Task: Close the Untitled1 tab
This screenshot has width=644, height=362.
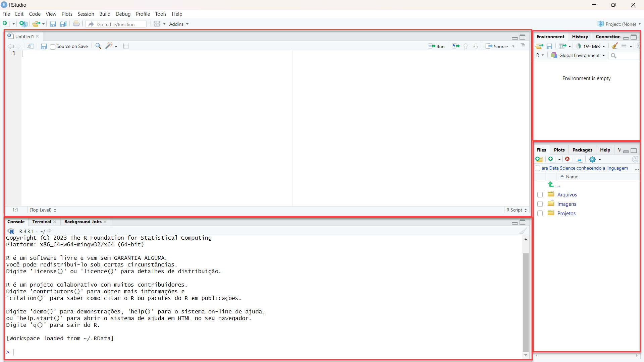Action: point(37,37)
